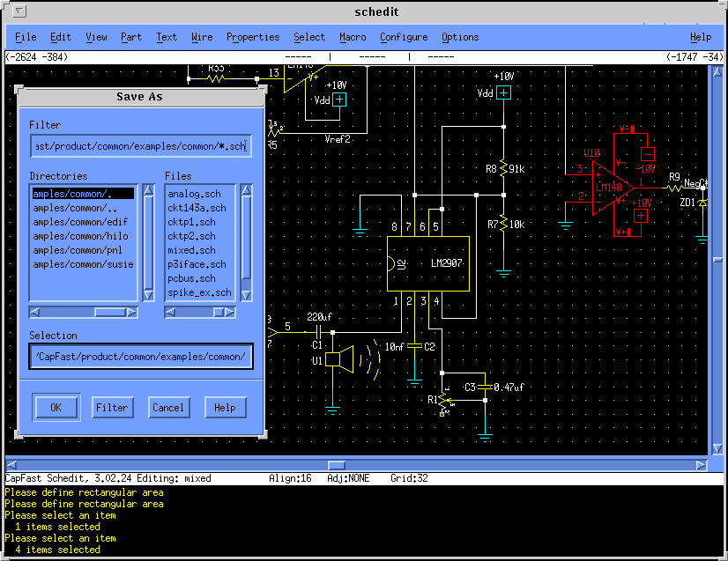
Task: Select directory amples/common/edif
Action: click(x=83, y=222)
